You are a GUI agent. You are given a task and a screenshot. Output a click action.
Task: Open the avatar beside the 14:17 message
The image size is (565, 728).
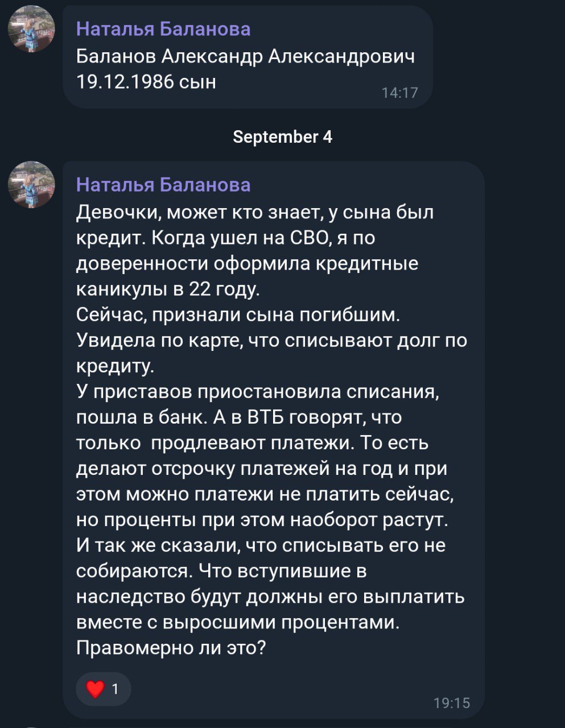click(x=31, y=29)
